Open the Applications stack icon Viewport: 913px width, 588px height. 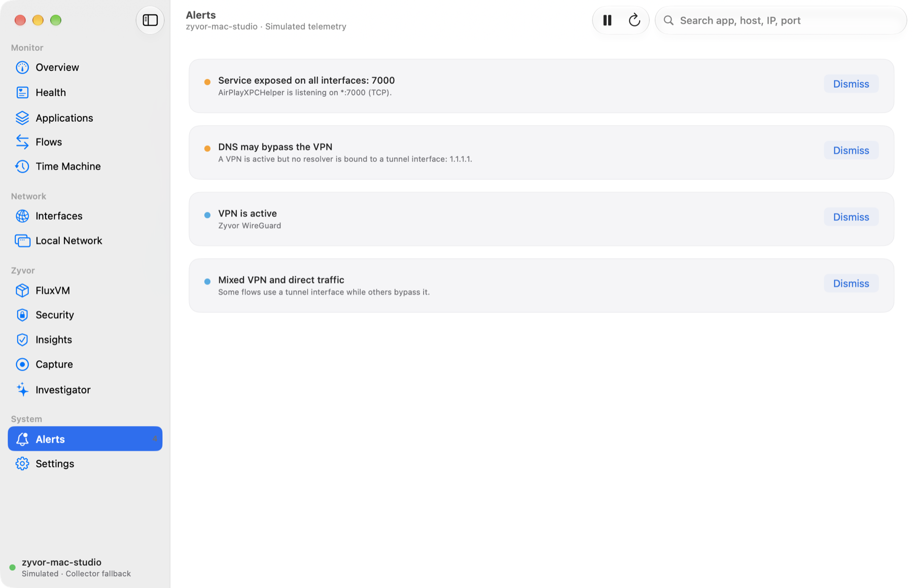click(22, 118)
